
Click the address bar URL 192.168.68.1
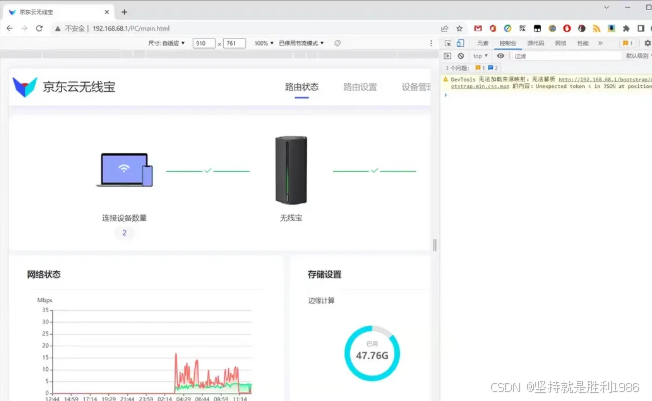tap(131, 28)
